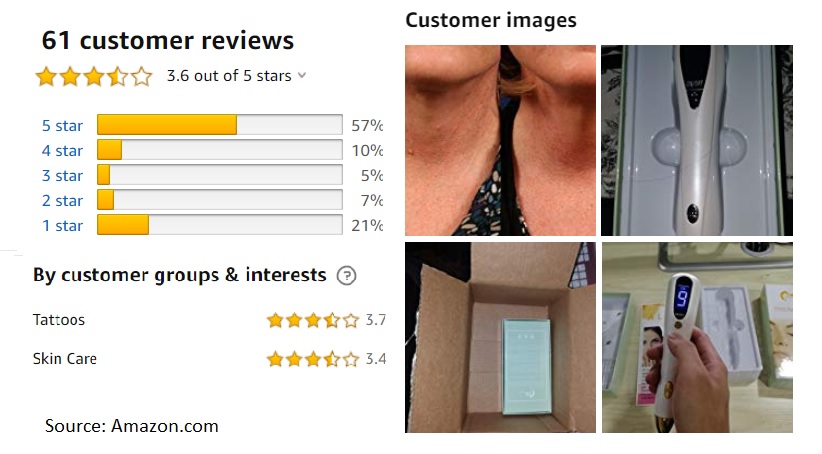Screen dimensions: 822x454
Task: Click the overall star rating icons
Action: pyautogui.click(x=94, y=77)
